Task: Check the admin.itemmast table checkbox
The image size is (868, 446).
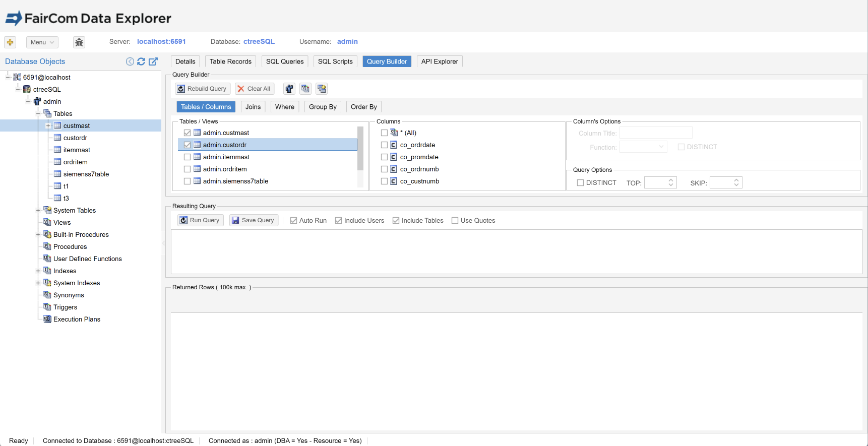Action: click(x=187, y=157)
